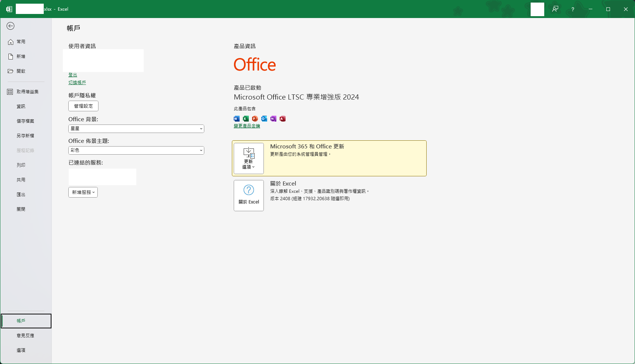Minimize the Excel window
635x364 pixels.
click(x=591, y=9)
